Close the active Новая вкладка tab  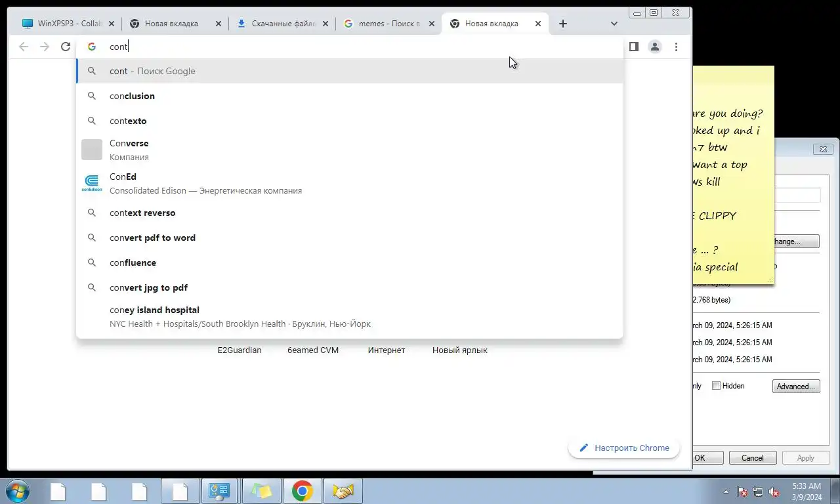pos(538,24)
